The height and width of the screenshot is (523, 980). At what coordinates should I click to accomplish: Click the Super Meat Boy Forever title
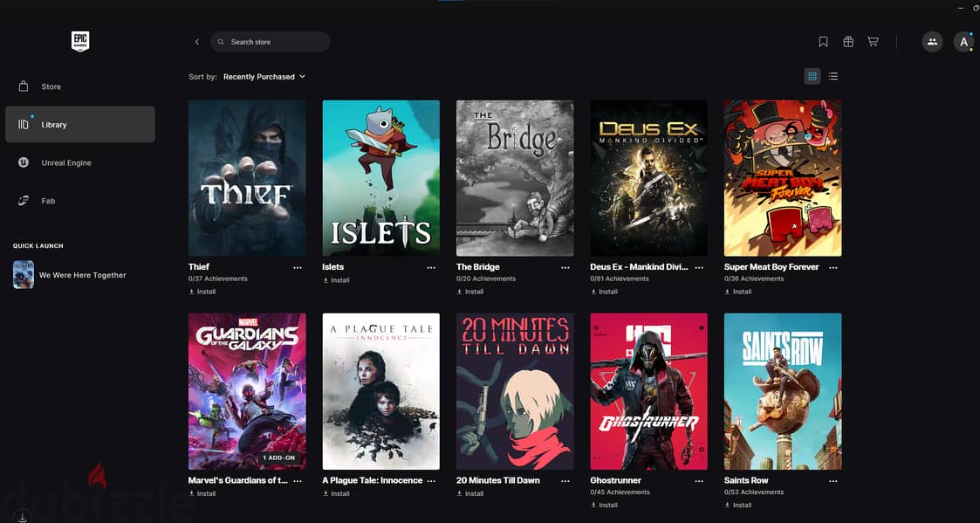(771, 267)
